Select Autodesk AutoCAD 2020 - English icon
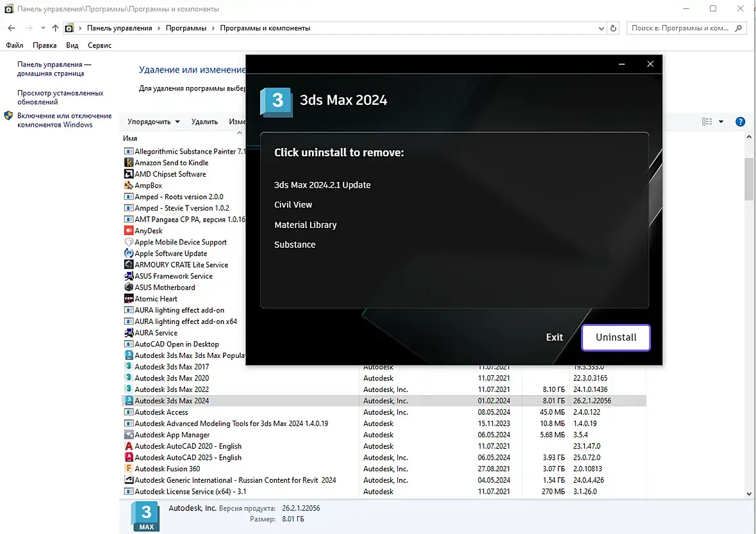The image size is (756, 534). coord(129,446)
